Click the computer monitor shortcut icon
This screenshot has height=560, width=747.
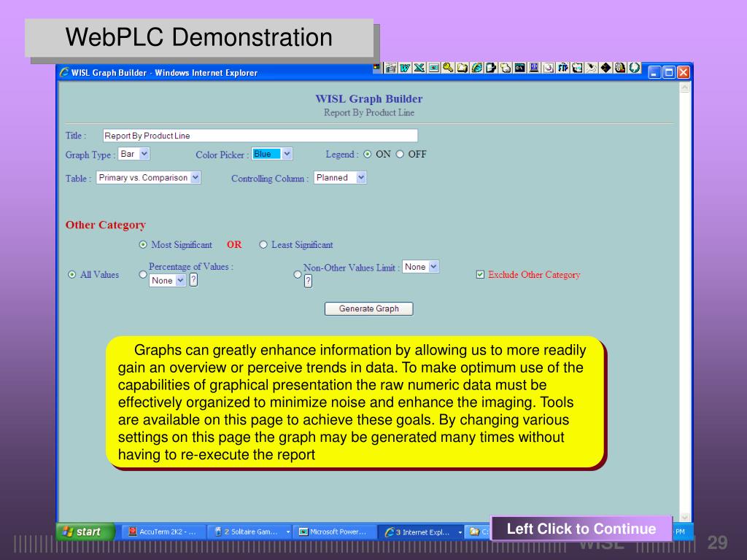coord(534,68)
